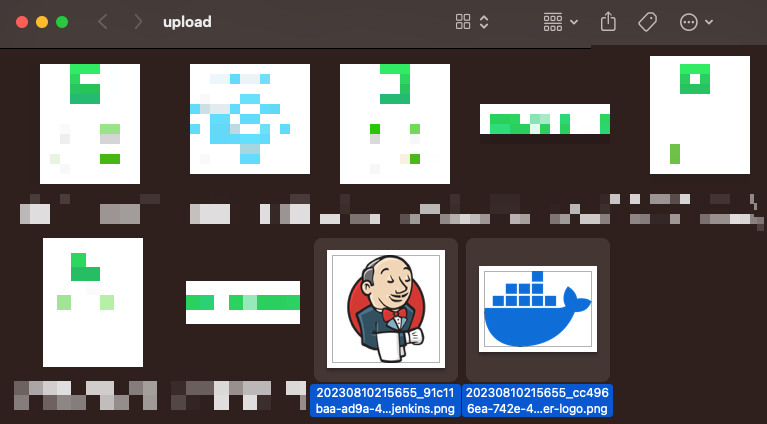The width and height of the screenshot is (767, 424).
Task: Go back to the previous folder
Action: click(x=103, y=22)
